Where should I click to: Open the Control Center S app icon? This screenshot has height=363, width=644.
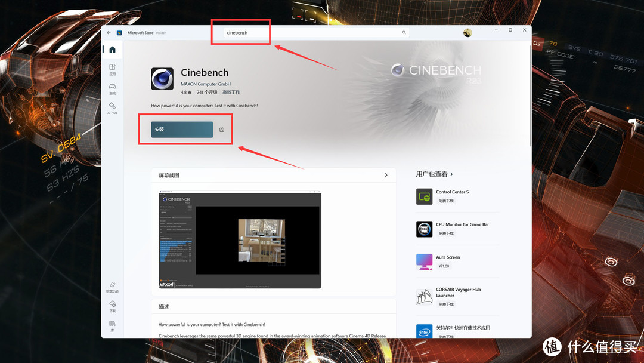pos(425,196)
